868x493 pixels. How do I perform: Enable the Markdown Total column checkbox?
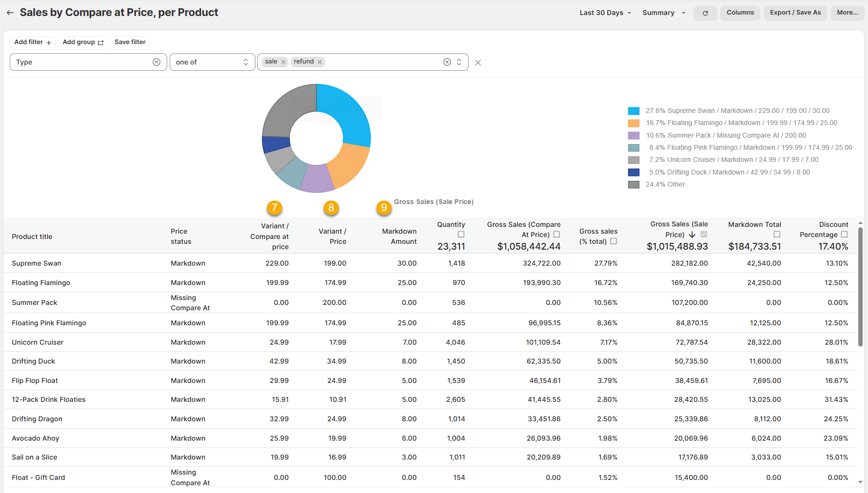click(x=777, y=235)
